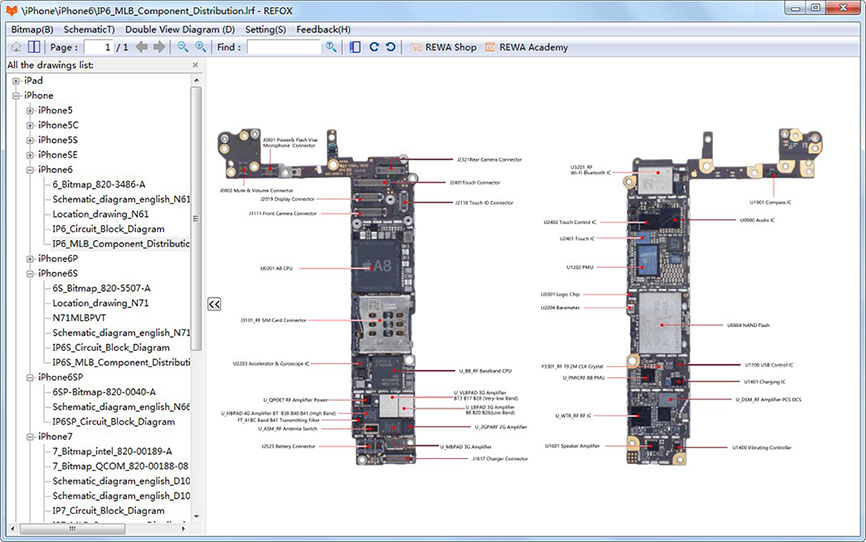
Task: Click the iPad label in the tree
Action: (33, 81)
